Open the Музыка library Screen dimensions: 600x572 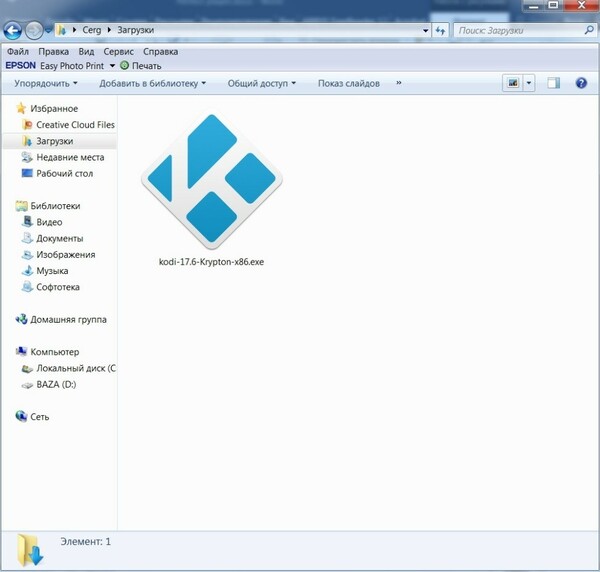tap(52, 271)
